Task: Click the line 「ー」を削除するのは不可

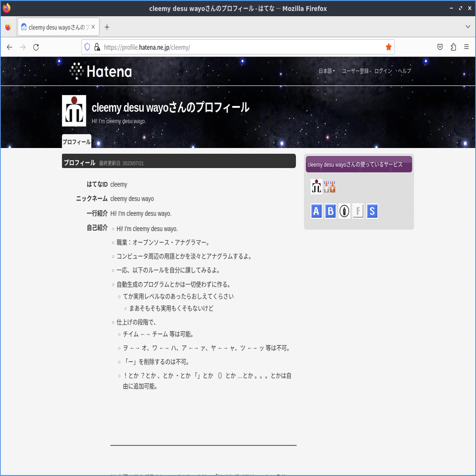Action: pos(157,362)
